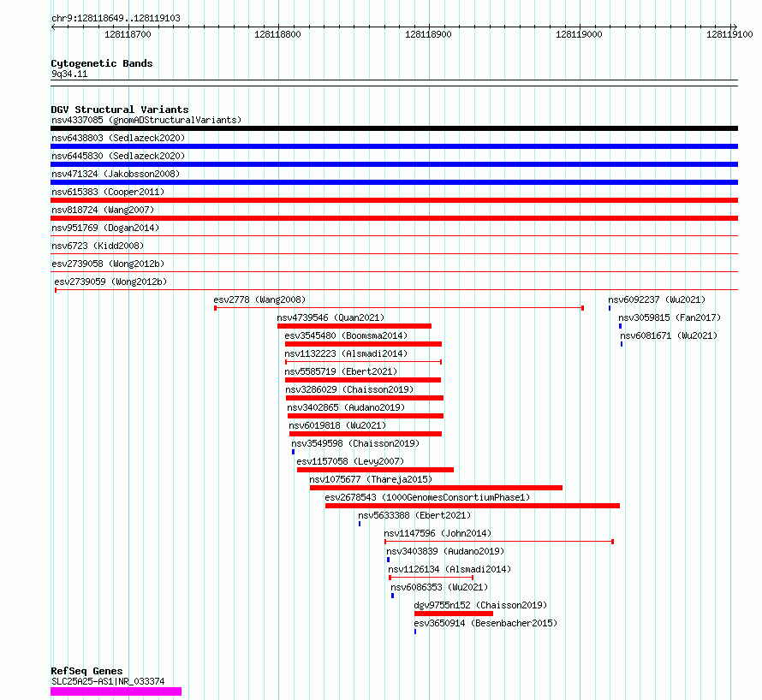The width and height of the screenshot is (762, 700).
Task: Select nsv5585719 (Ebert2021) label
Action: click(x=341, y=371)
